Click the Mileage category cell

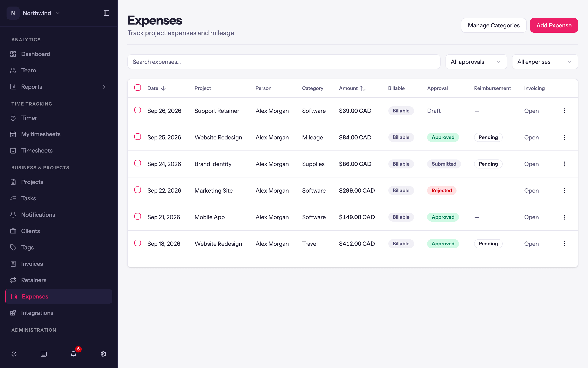[x=312, y=138]
